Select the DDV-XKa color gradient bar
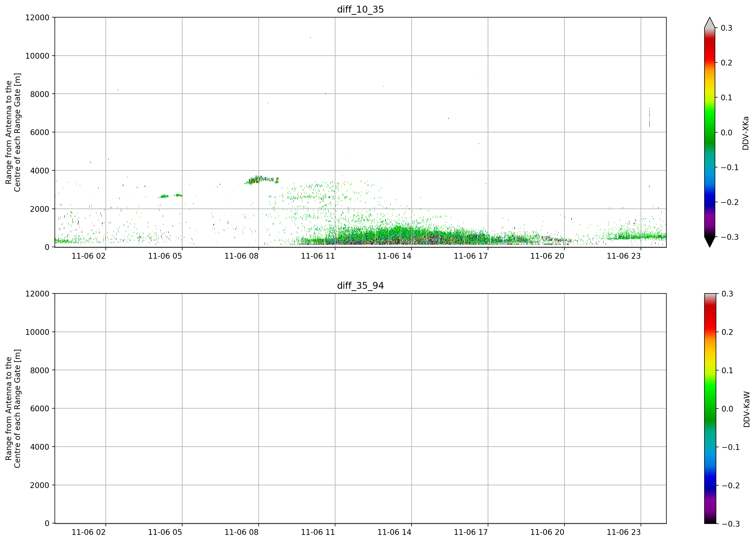The height and width of the screenshot is (542, 756). click(710, 132)
